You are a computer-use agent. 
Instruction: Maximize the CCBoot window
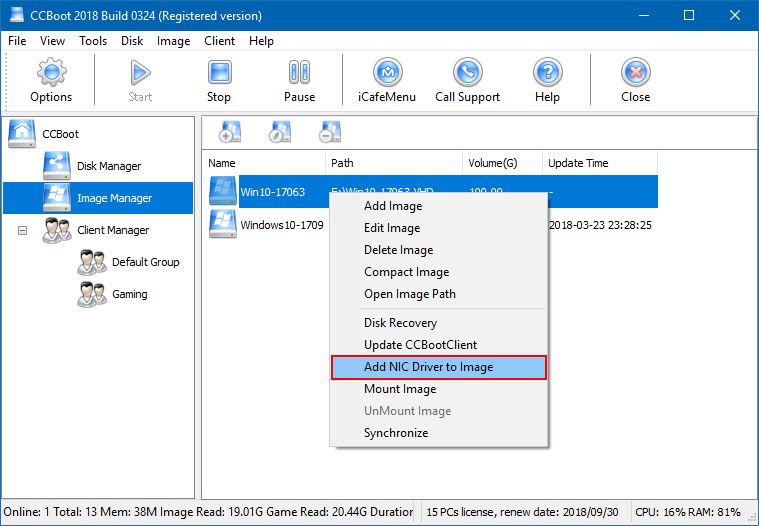[689, 15]
